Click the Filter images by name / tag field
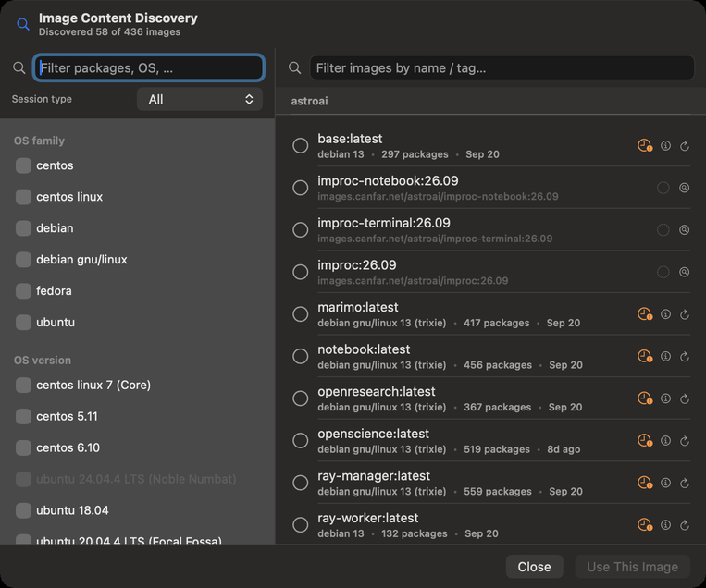The image size is (706, 588). [502, 67]
